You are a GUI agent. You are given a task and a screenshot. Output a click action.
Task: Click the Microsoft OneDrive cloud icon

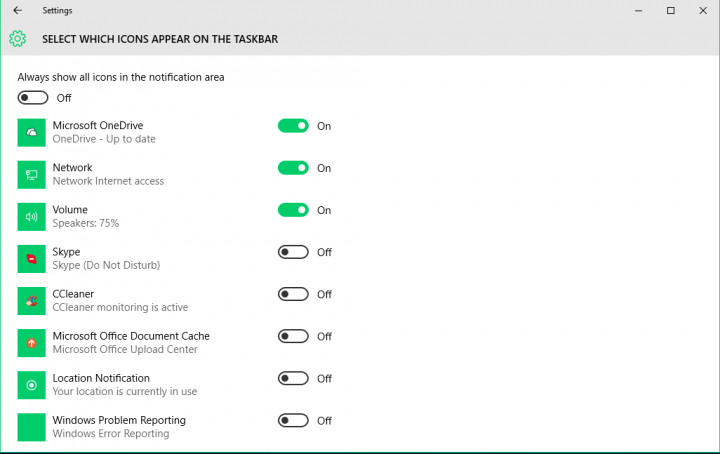[x=31, y=133]
